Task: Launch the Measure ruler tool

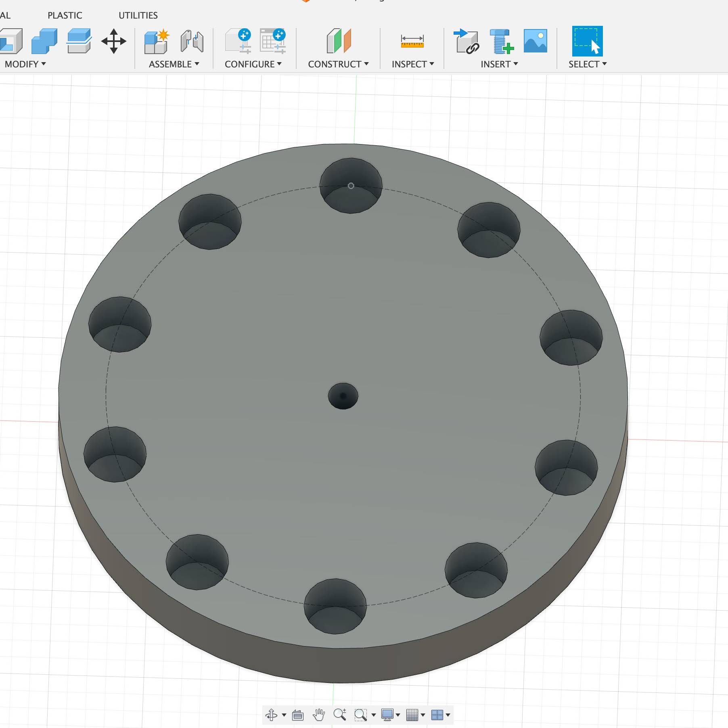Action: pos(412,41)
